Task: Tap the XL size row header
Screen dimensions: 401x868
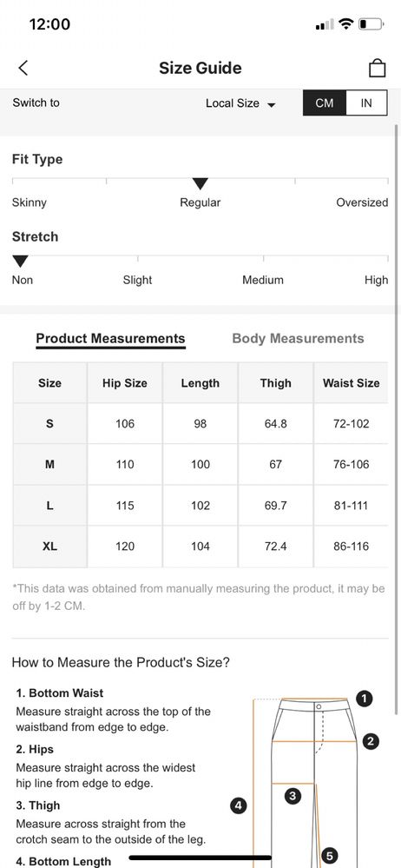Action: coord(49,547)
